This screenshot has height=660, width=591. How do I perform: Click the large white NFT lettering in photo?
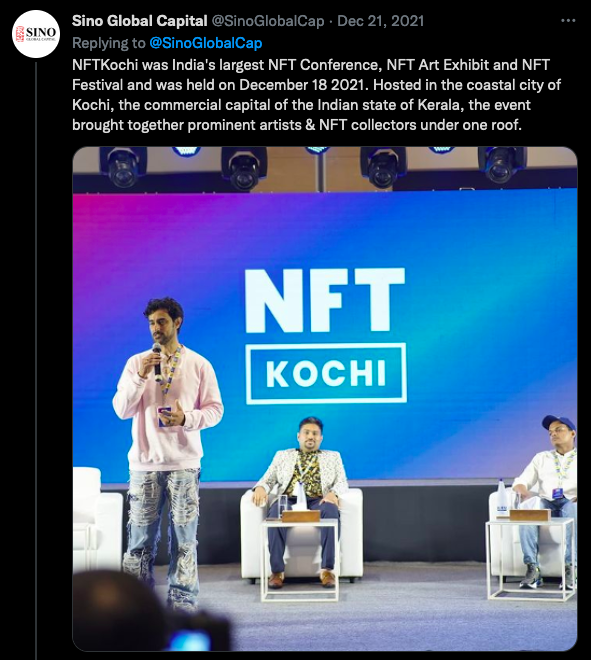click(325, 300)
